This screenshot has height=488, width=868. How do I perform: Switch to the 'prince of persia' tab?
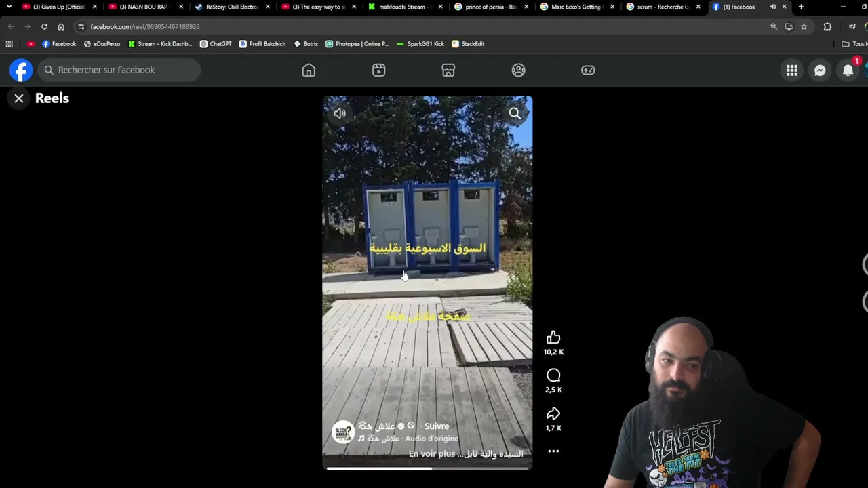click(491, 7)
